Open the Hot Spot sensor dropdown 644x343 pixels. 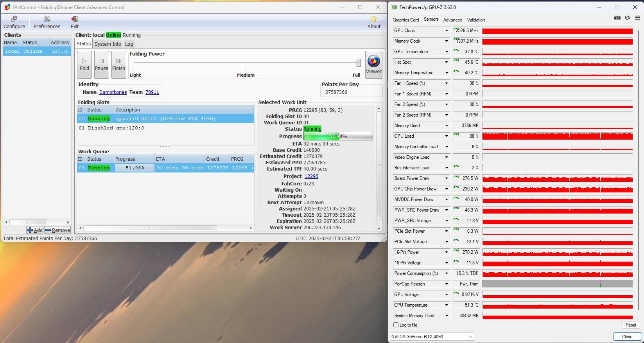coord(447,62)
